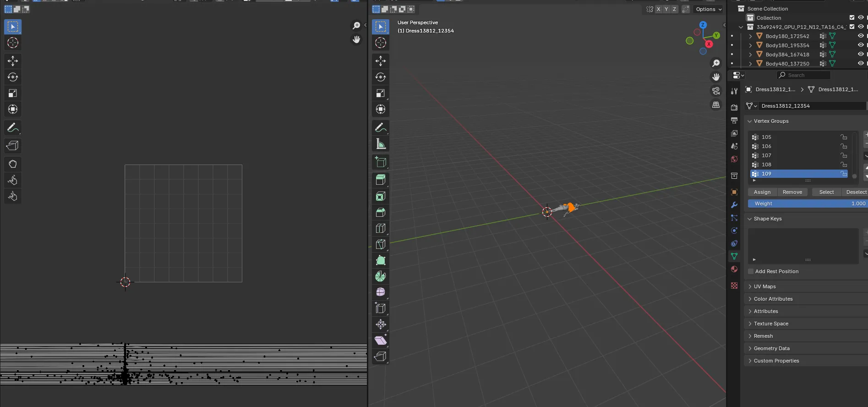
Task: Hide Body180_172542 with its eye icon
Action: click(x=861, y=36)
